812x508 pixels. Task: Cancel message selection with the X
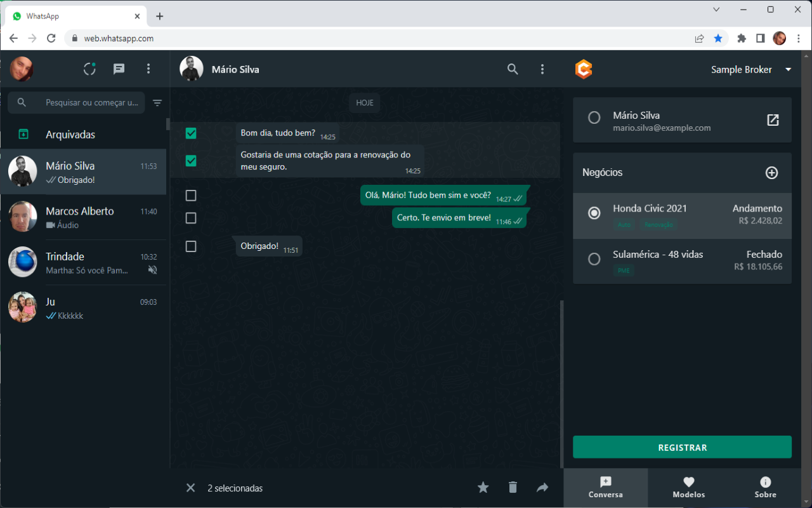click(190, 488)
